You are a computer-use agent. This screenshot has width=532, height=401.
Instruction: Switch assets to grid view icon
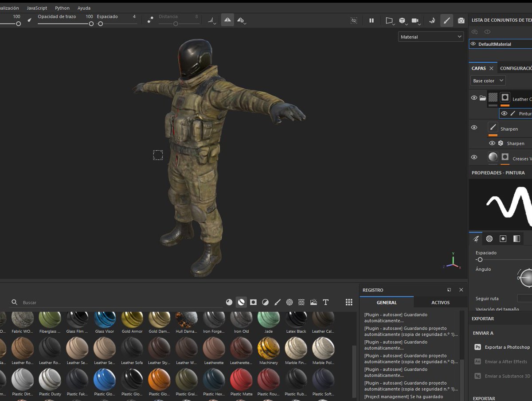point(349,302)
